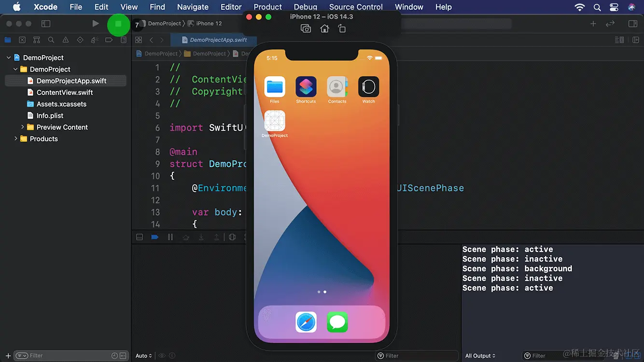
Task: Open the Apple menu
Action: pyautogui.click(x=16, y=7)
